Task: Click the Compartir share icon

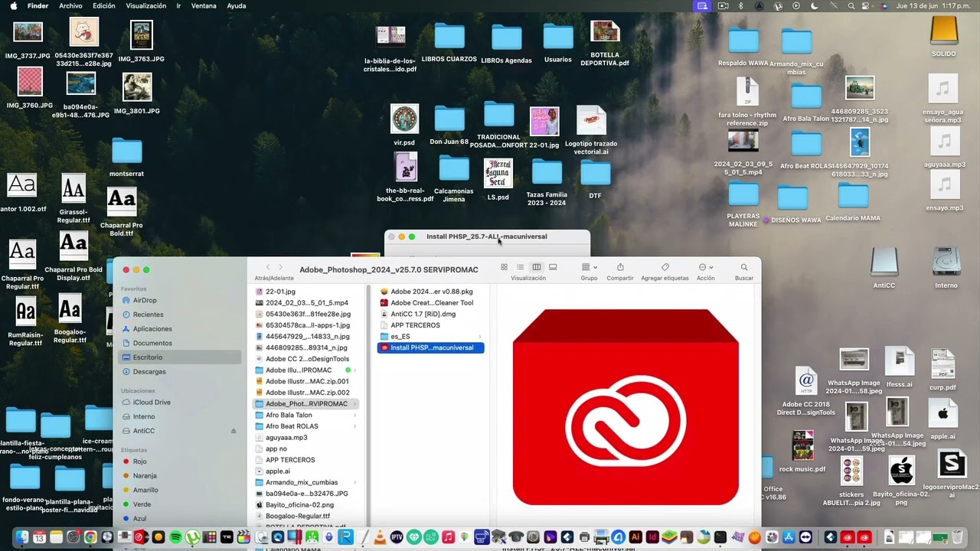Action: (x=620, y=267)
